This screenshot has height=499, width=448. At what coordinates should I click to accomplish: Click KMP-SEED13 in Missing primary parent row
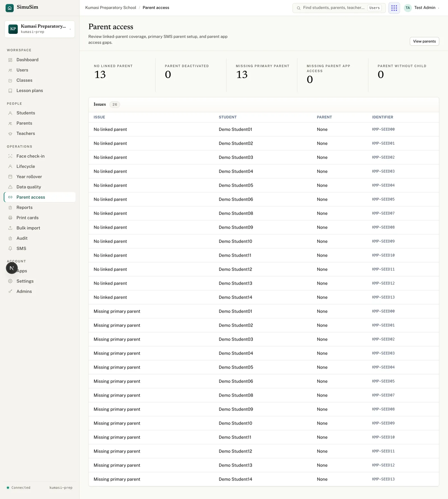coord(383,479)
